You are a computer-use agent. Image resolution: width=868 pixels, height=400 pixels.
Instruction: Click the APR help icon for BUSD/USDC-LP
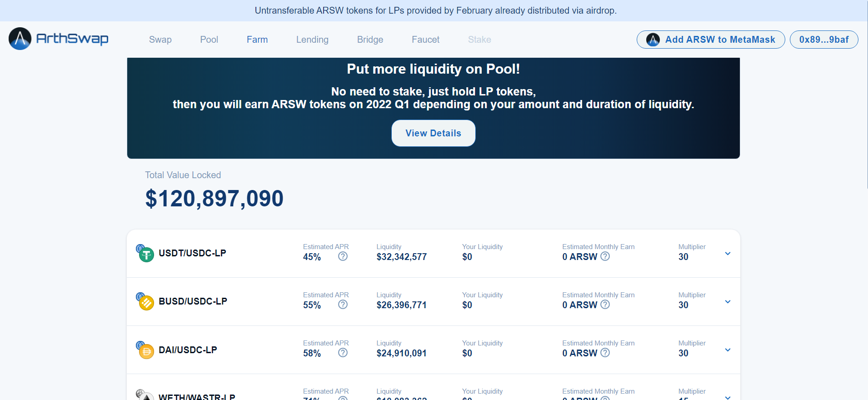tap(343, 305)
